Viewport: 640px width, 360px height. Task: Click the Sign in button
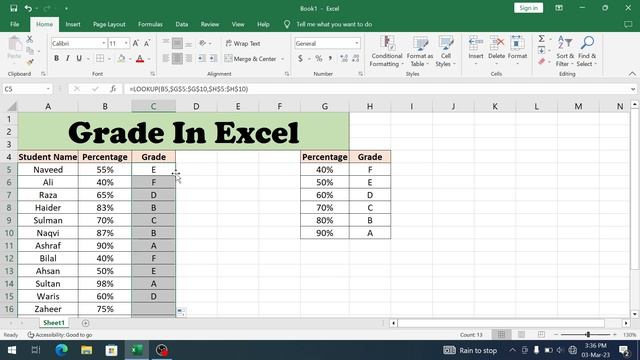(x=528, y=8)
